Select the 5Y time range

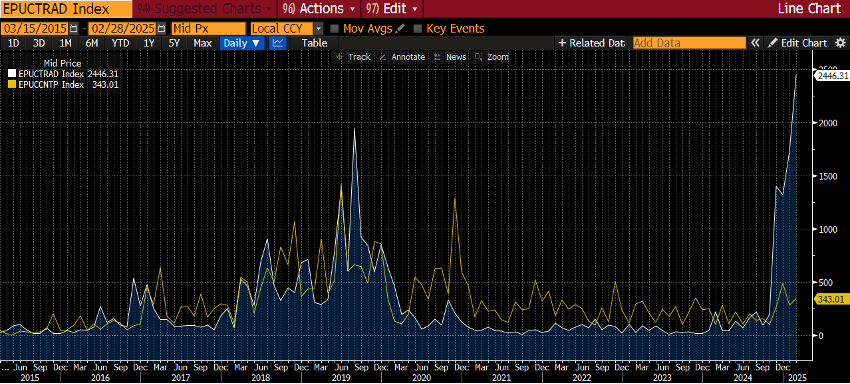[x=174, y=43]
